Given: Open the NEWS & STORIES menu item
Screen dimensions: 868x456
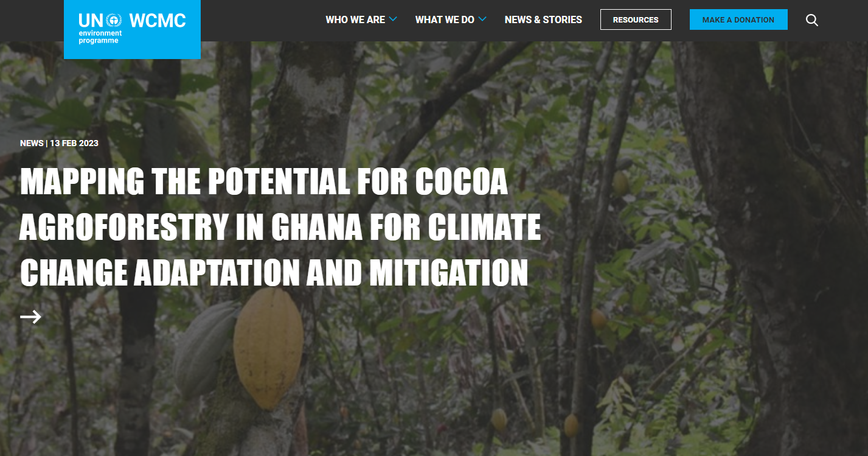Looking at the screenshot, I should click(x=543, y=19).
